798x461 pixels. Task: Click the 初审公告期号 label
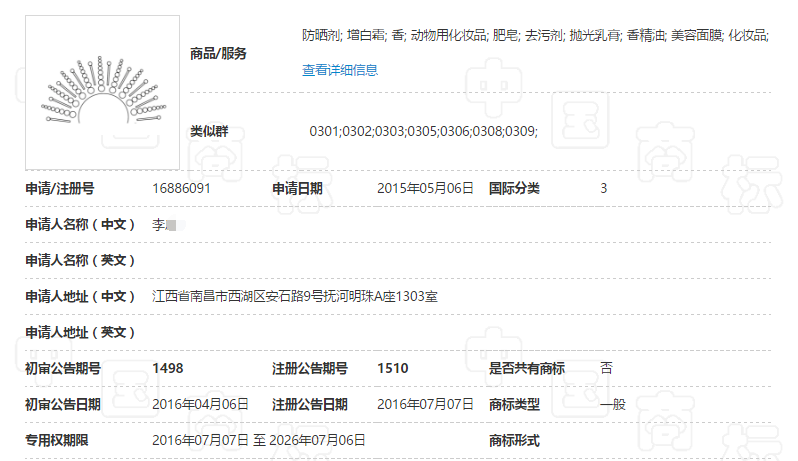point(63,368)
